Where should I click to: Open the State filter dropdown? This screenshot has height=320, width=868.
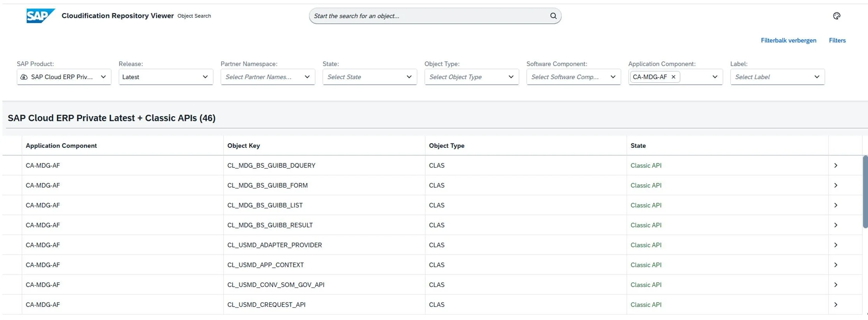[409, 77]
